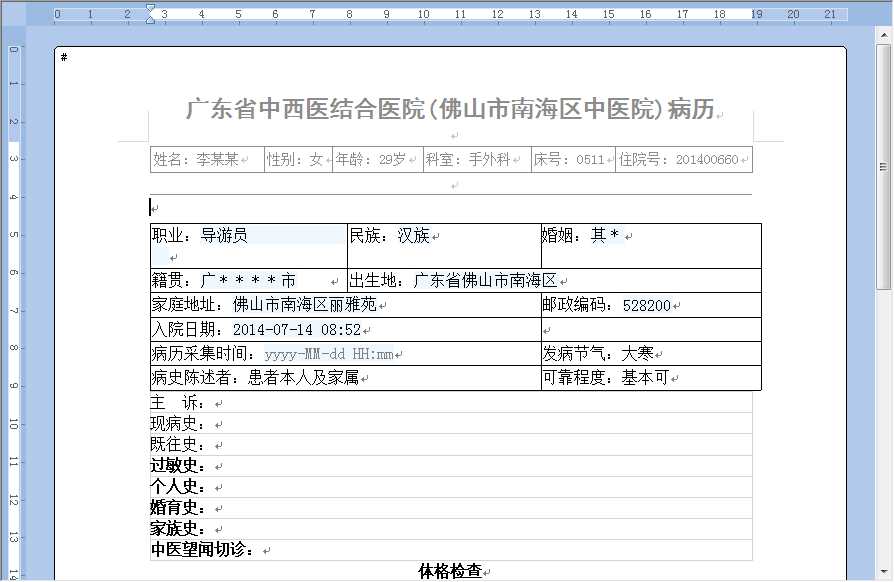The image size is (894, 582).
Task: Click the empty cell beside 入院日期
Action: [651, 329]
